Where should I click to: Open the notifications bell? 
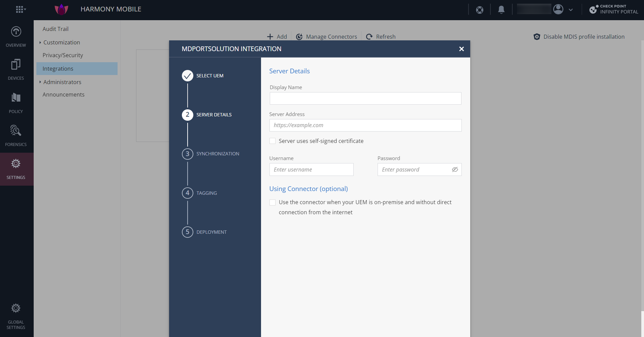tap(501, 9)
